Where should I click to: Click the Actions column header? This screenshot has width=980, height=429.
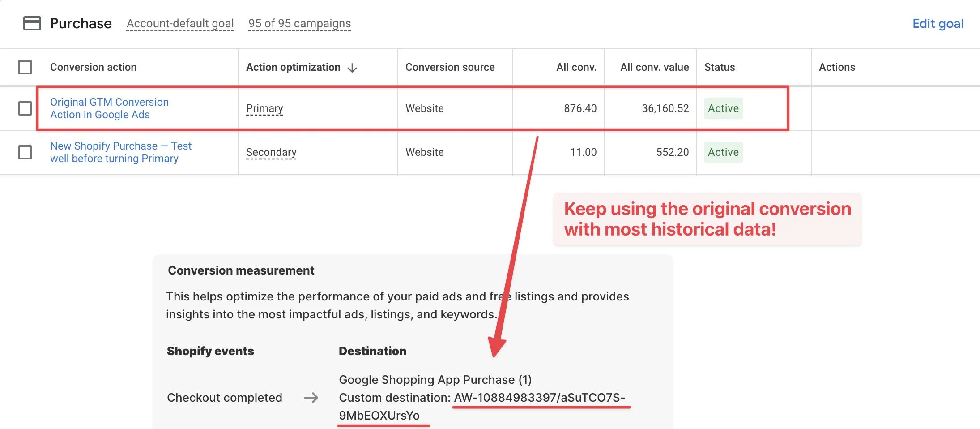837,67
